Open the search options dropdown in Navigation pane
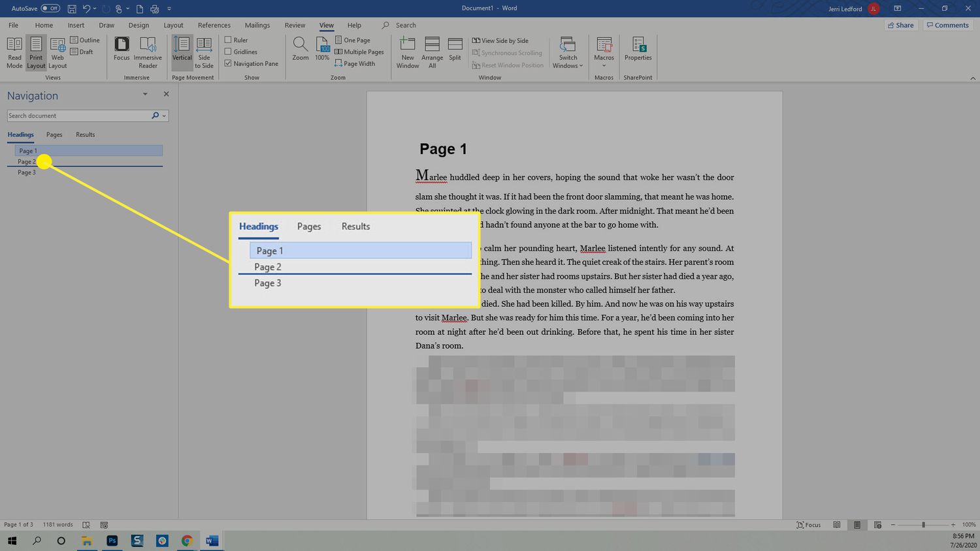 point(163,115)
